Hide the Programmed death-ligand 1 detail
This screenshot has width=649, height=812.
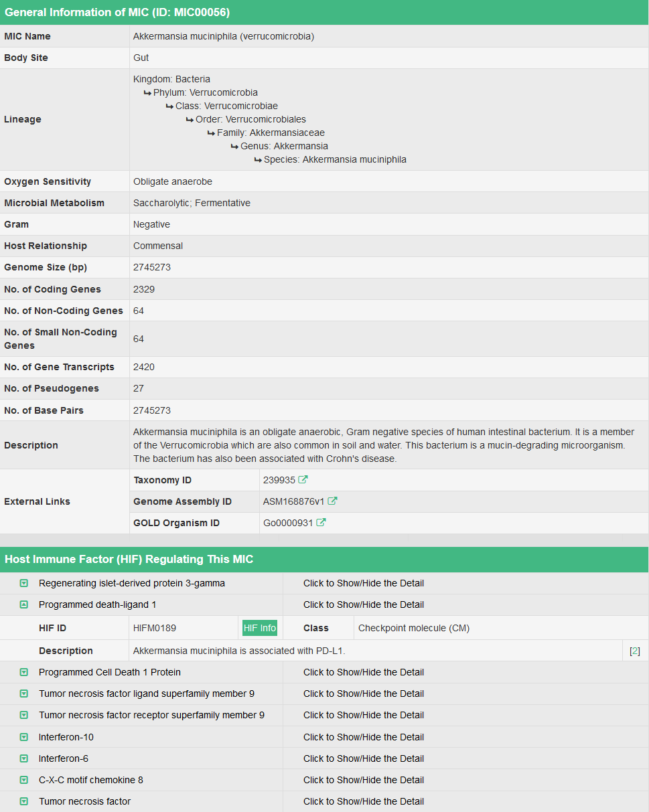pyautogui.click(x=363, y=604)
